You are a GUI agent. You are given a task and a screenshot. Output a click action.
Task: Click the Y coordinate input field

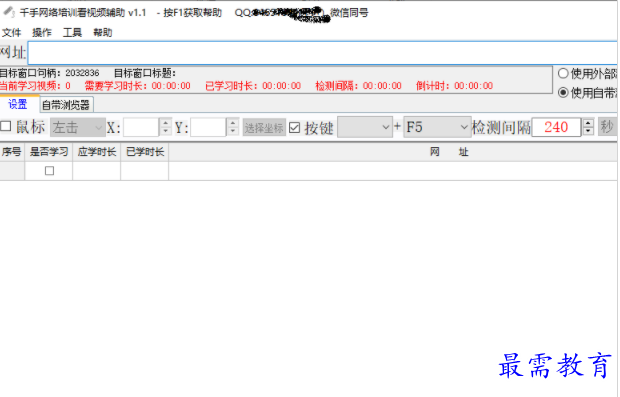208,128
